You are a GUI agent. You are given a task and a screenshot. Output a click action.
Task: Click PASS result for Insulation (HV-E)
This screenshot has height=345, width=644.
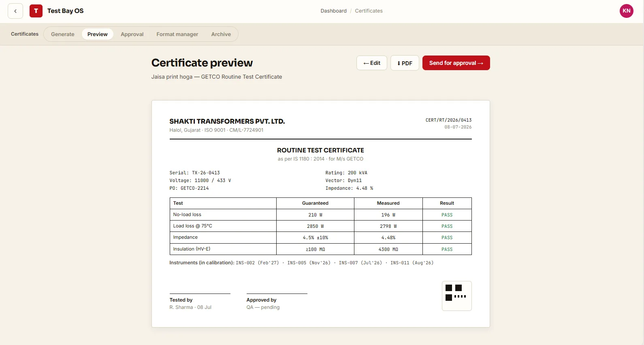[x=447, y=249]
